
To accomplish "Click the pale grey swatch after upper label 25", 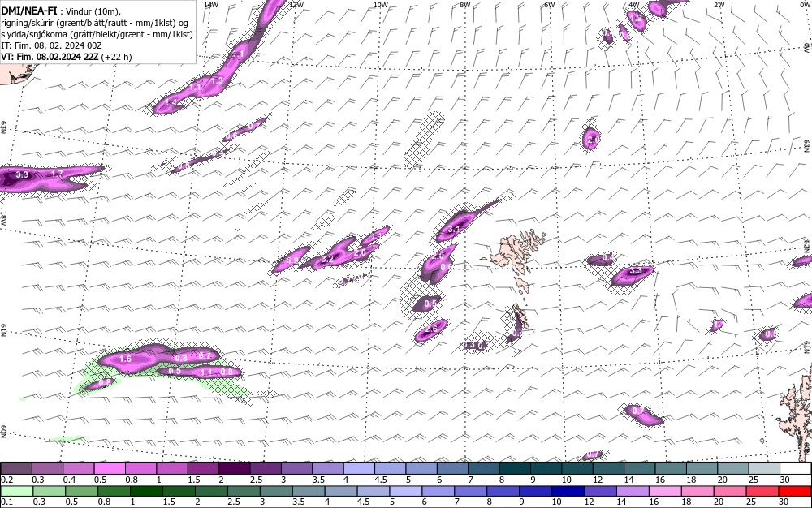I will click(764, 468).
